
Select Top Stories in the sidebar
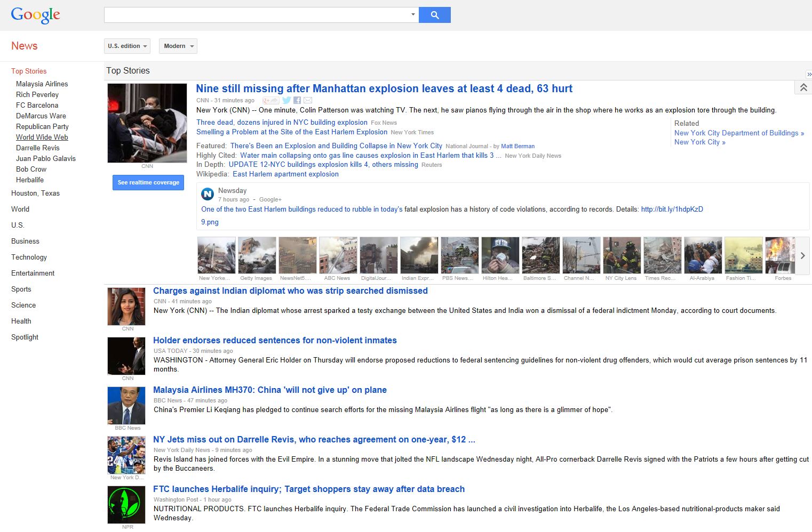pos(29,71)
